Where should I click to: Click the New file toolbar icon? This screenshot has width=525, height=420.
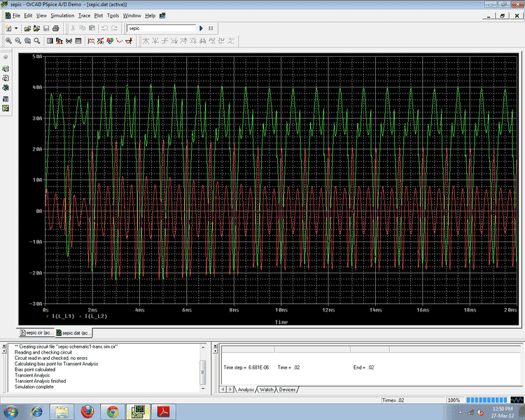pos(8,28)
